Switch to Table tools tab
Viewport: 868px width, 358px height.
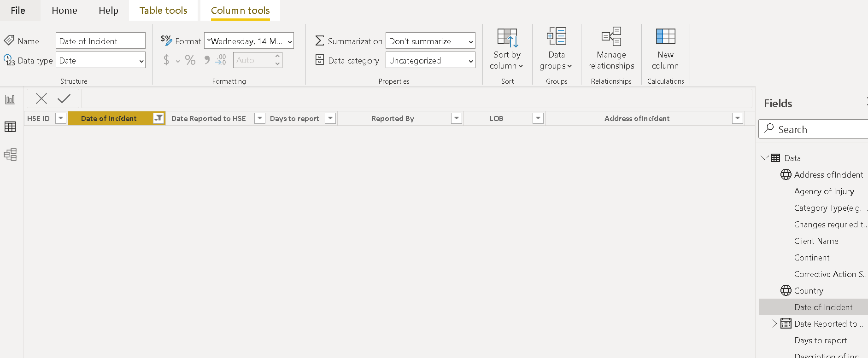coord(164,10)
